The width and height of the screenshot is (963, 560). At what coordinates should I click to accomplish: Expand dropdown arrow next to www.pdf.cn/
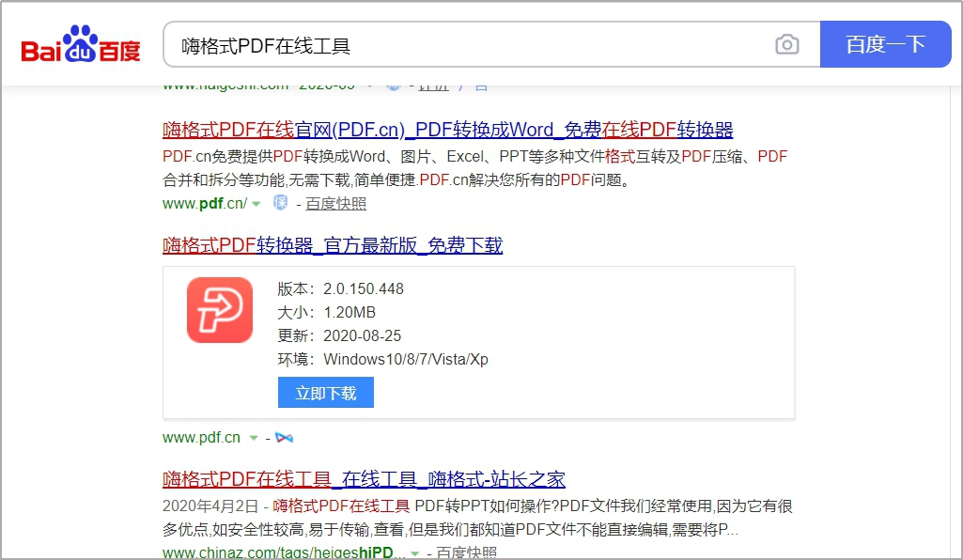256,204
